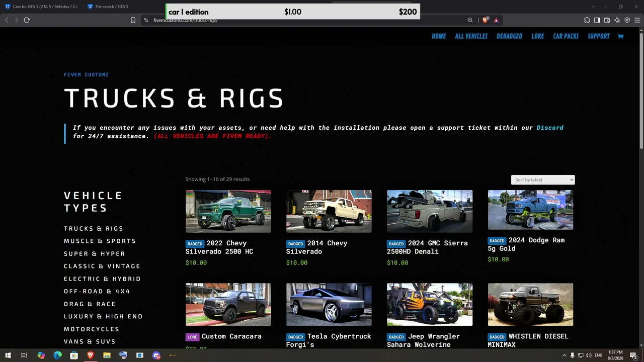Open ALL VEHICLES in the navigation menu

(471, 36)
